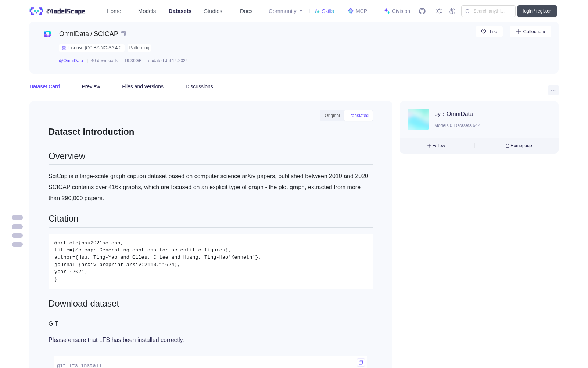The height and width of the screenshot is (368, 588).
Task: Click the 'by : OmniData' author name
Action: (453, 114)
